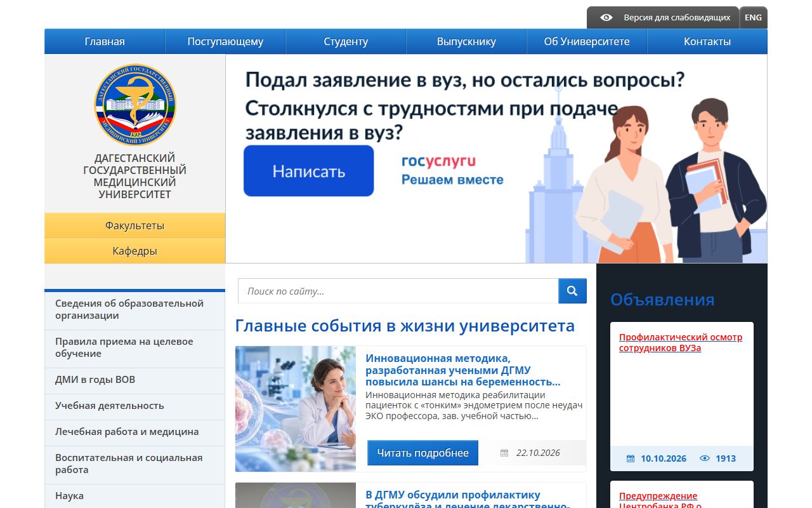812x508 pixels.
Task: Focus the Поиск по сайту search field
Action: [x=398, y=291]
